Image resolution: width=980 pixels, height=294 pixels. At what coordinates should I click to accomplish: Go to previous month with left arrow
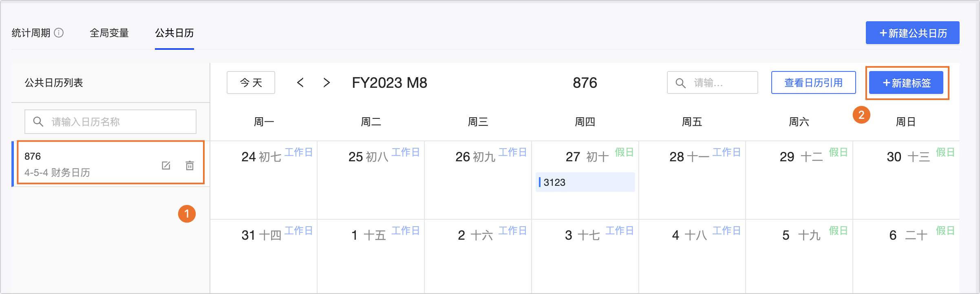[300, 83]
